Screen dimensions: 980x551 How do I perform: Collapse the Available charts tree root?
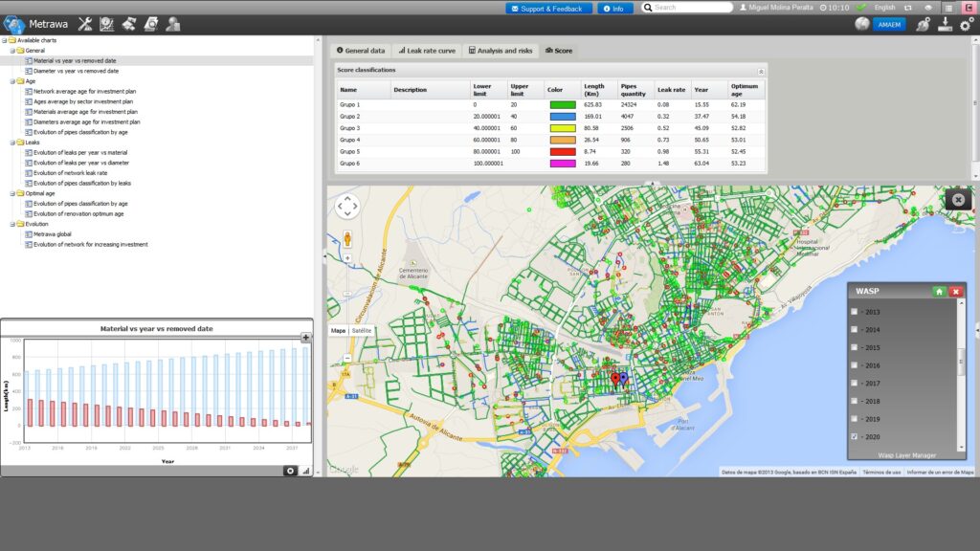pyautogui.click(x=5, y=40)
